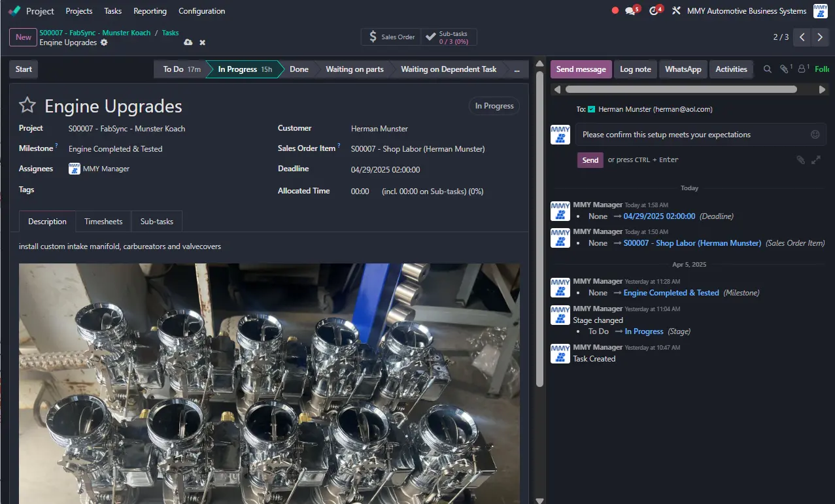Click the cloud save icon

[188, 42]
